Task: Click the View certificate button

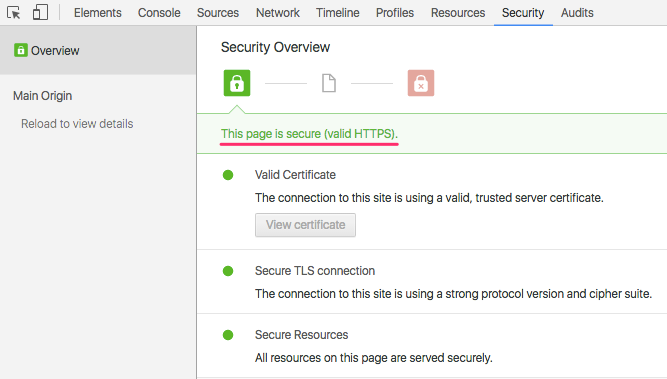Action: coord(305,225)
